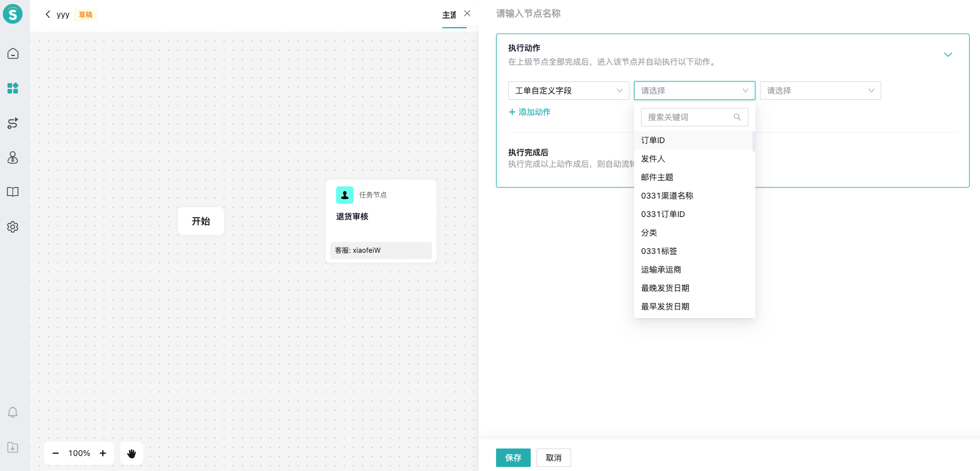Screen dimensions: 980x471
Task: Click the 搜索关键词 search field
Action: (x=687, y=117)
